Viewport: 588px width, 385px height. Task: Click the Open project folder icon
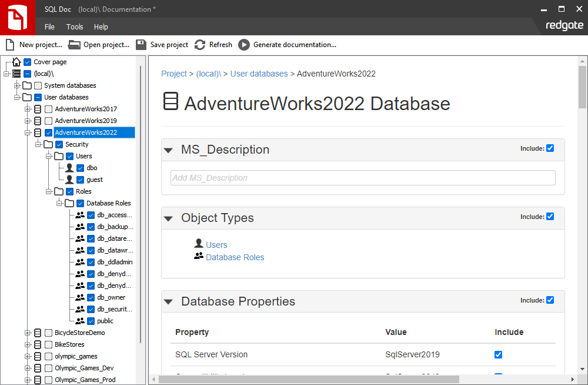pos(74,45)
